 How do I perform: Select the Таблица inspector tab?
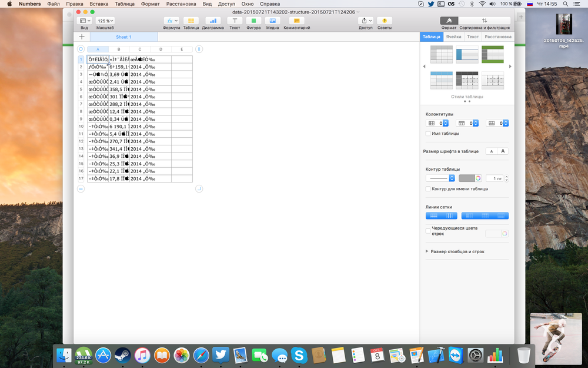click(x=431, y=37)
